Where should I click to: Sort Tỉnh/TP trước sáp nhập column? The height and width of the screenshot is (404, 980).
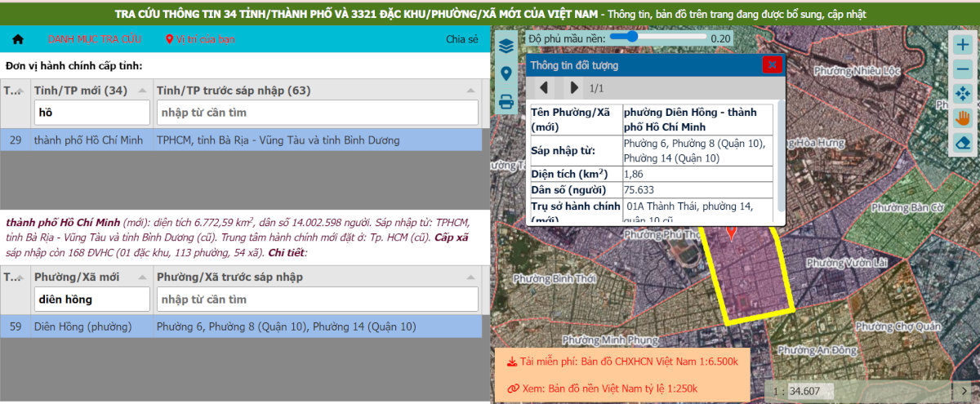(x=470, y=91)
